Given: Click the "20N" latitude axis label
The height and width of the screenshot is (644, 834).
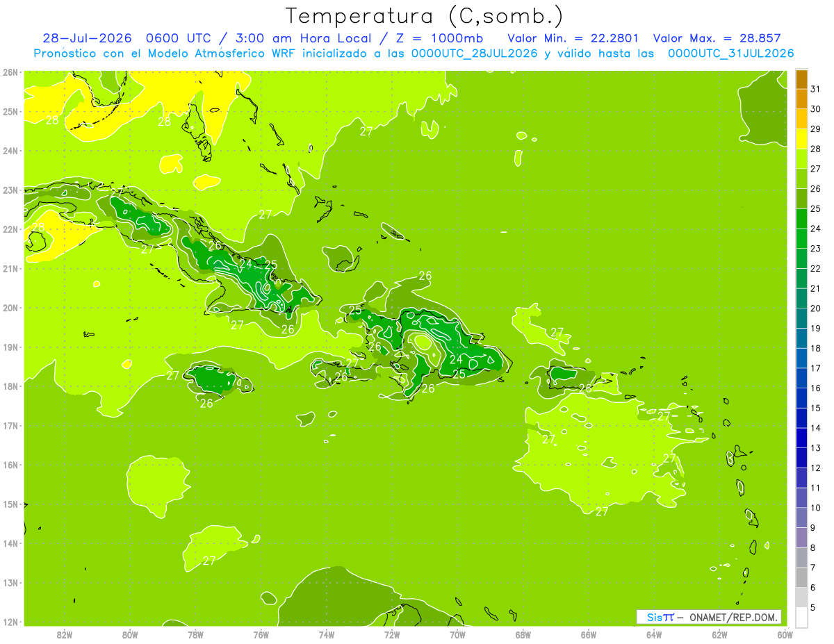Looking at the screenshot, I should click(x=10, y=308).
